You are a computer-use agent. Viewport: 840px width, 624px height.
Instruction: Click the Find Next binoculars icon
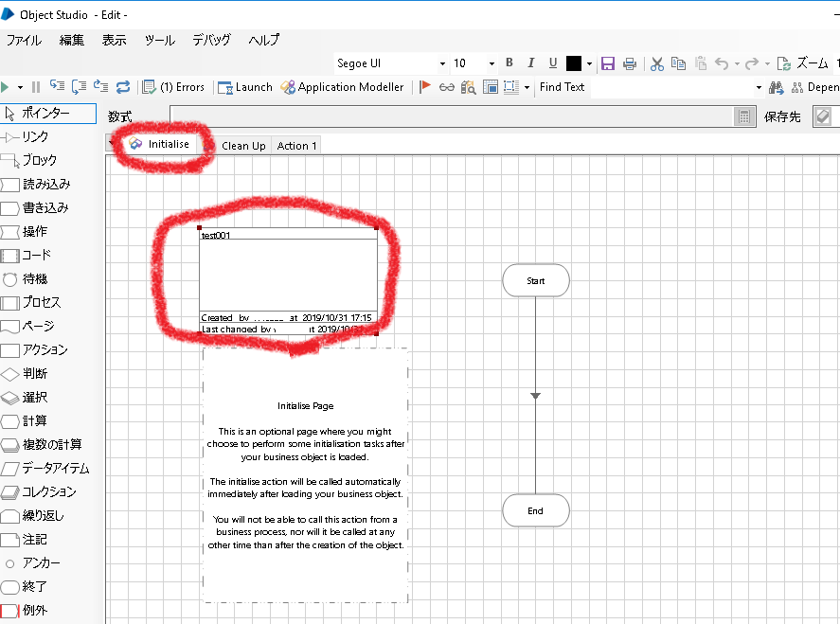tap(776, 87)
